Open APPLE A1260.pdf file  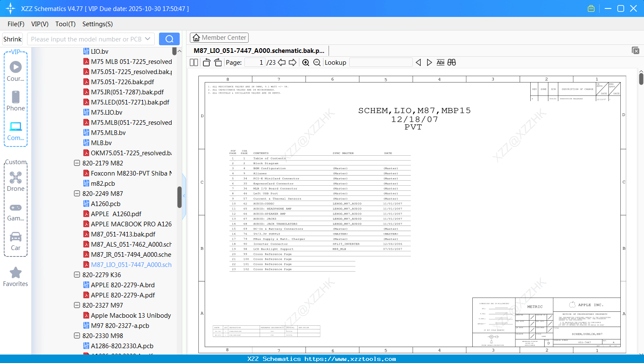pyautogui.click(x=116, y=214)
